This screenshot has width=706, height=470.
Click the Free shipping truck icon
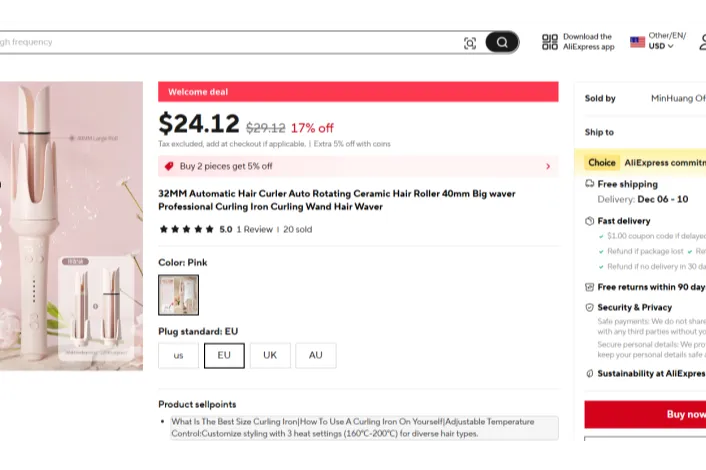click(x=589, y=184)
